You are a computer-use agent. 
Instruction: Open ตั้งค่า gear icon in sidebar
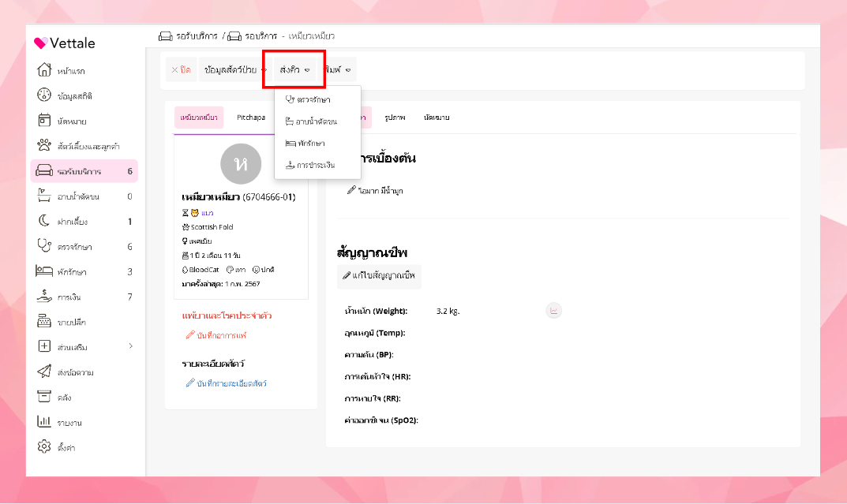[x=44, y=446]
